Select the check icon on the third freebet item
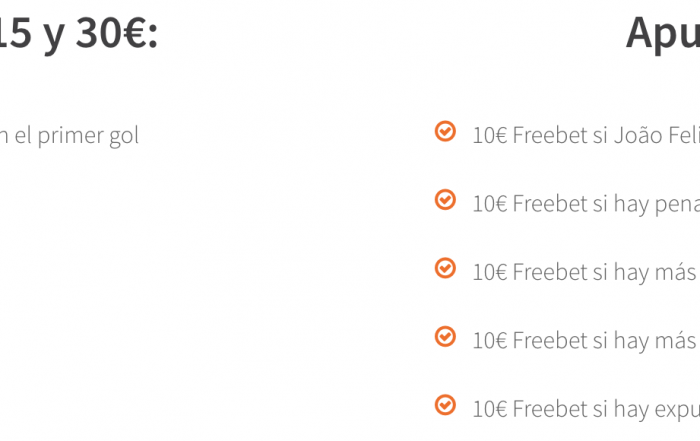Viewport: 700px width, 441px height. (445, 268)
